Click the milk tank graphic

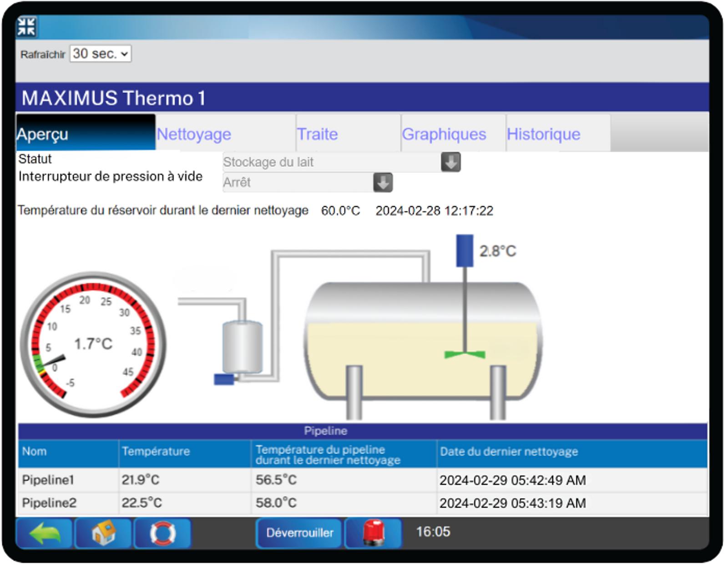(423, 341)
